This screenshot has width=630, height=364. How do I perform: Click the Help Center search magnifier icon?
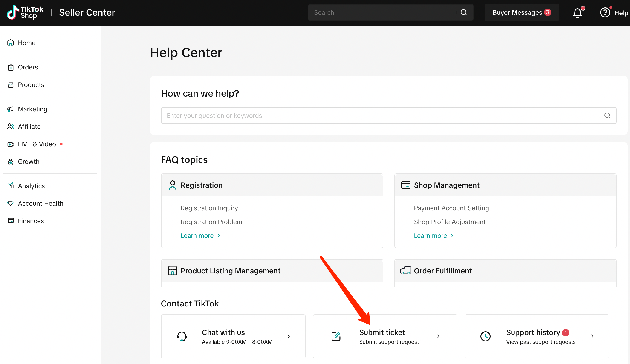click(607, 116)
